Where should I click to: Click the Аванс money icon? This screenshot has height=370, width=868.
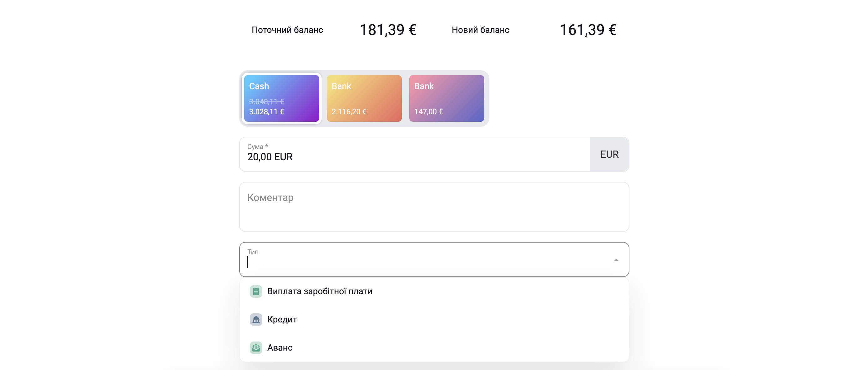point(256,347)
